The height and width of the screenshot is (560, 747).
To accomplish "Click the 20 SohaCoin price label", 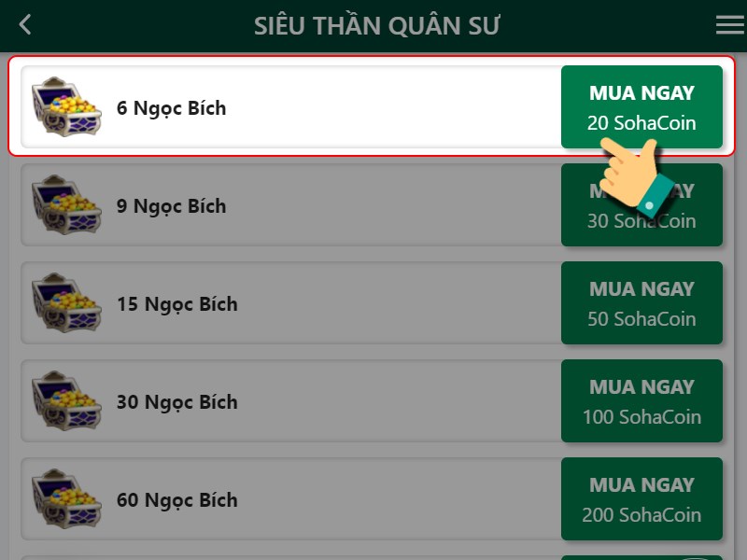I will 641,122.
